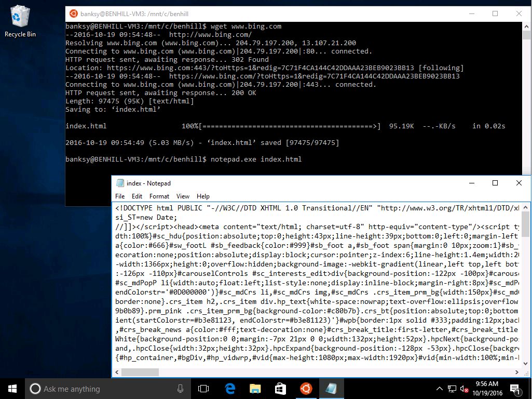Click the microphone icon in search box
The height and width of the screenshot is (399, 532).
[x=180, y=389]
